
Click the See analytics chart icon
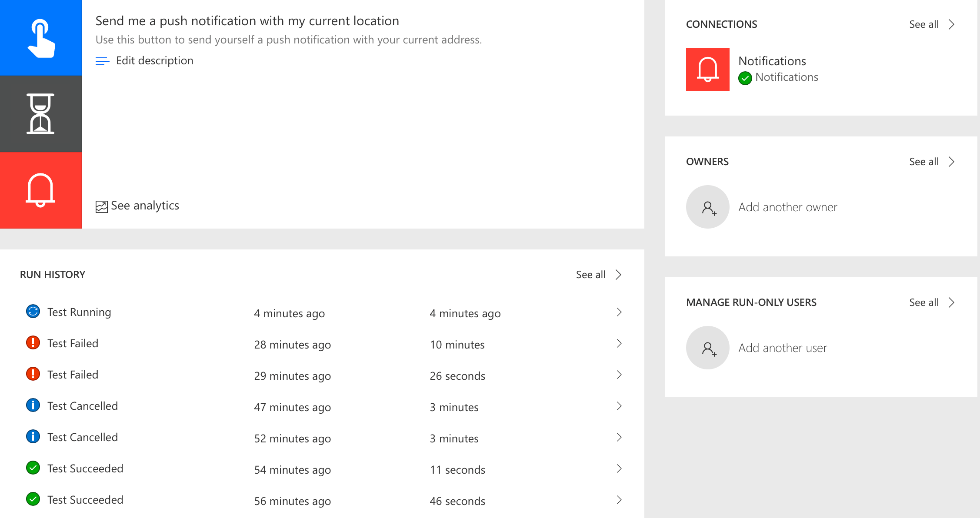coord(101,206)
